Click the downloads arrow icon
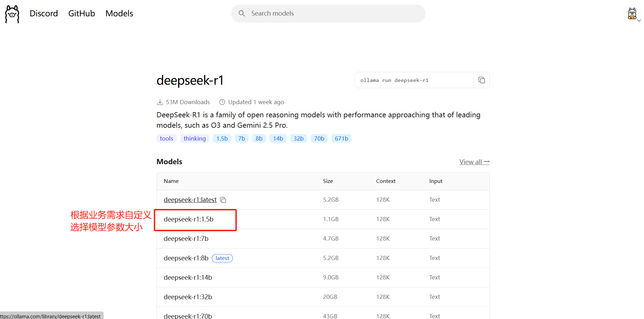644x319 pixels. point(160,102)
